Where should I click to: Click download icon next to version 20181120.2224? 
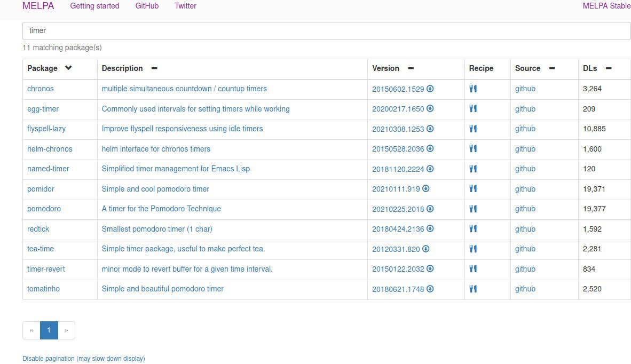[430, 169]
